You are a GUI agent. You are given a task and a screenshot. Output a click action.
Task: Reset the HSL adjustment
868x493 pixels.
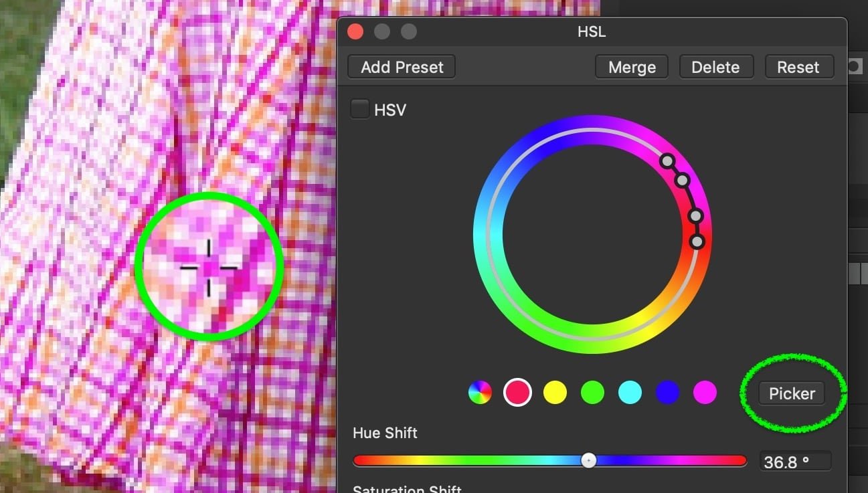tap(798, 67)
